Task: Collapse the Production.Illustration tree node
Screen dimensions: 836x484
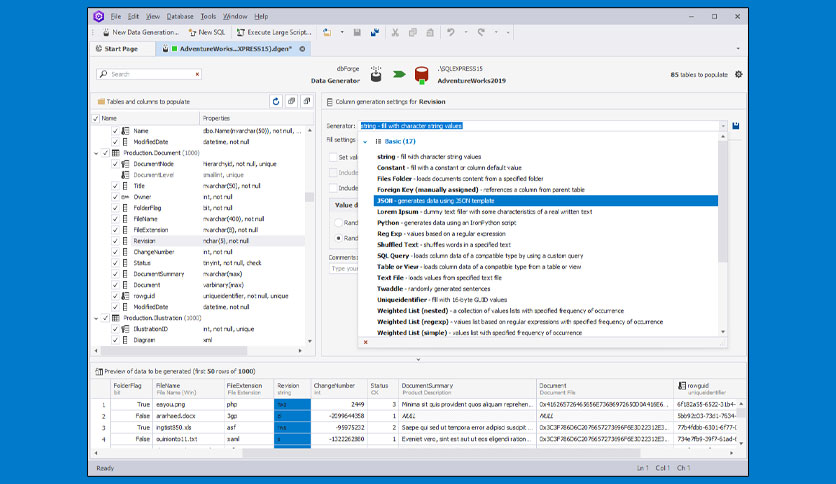Action: pos(97,319)
